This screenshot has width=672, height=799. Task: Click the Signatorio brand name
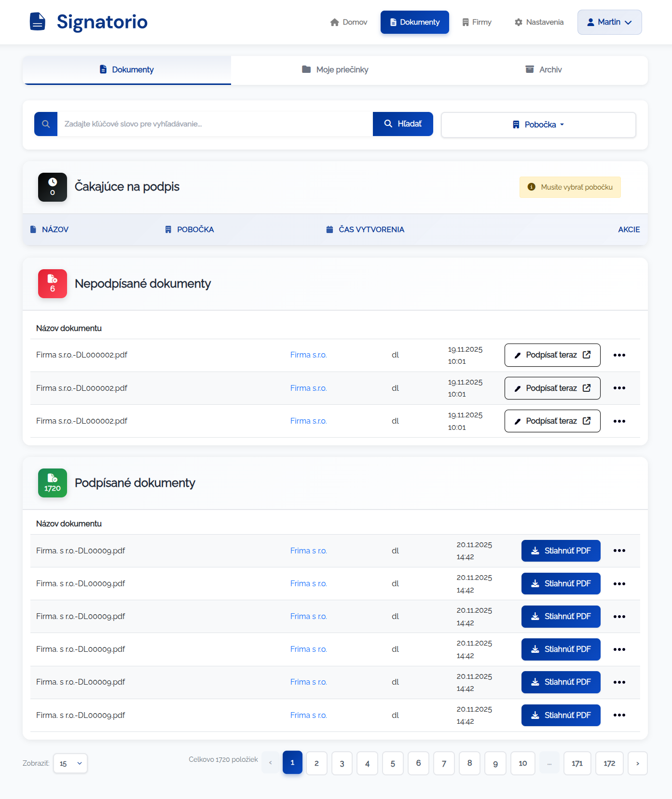102,22
